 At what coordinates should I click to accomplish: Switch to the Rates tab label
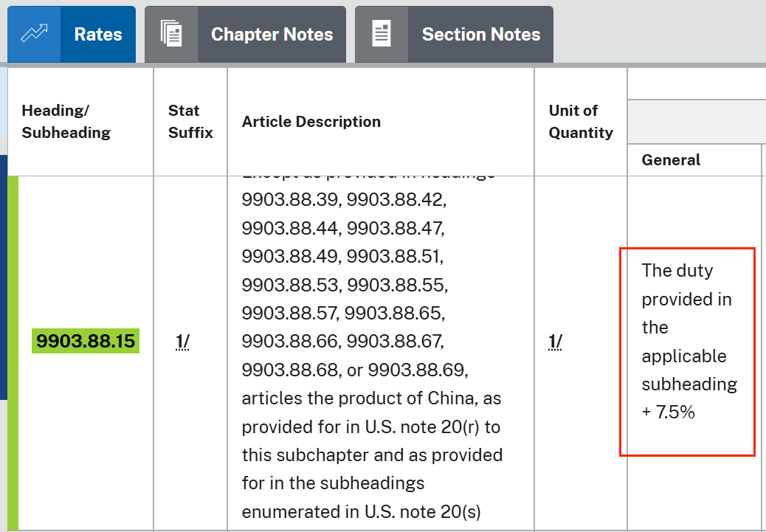point(98,35)
